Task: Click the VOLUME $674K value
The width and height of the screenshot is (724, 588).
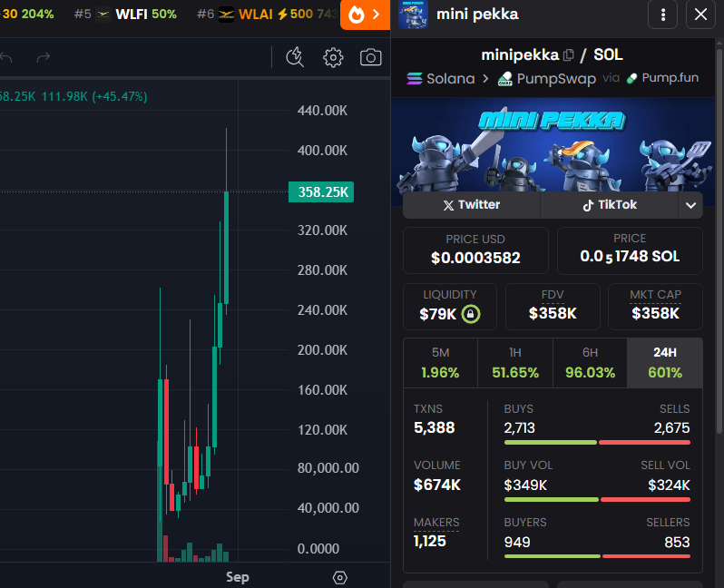Action: click(x=437, y=485)
